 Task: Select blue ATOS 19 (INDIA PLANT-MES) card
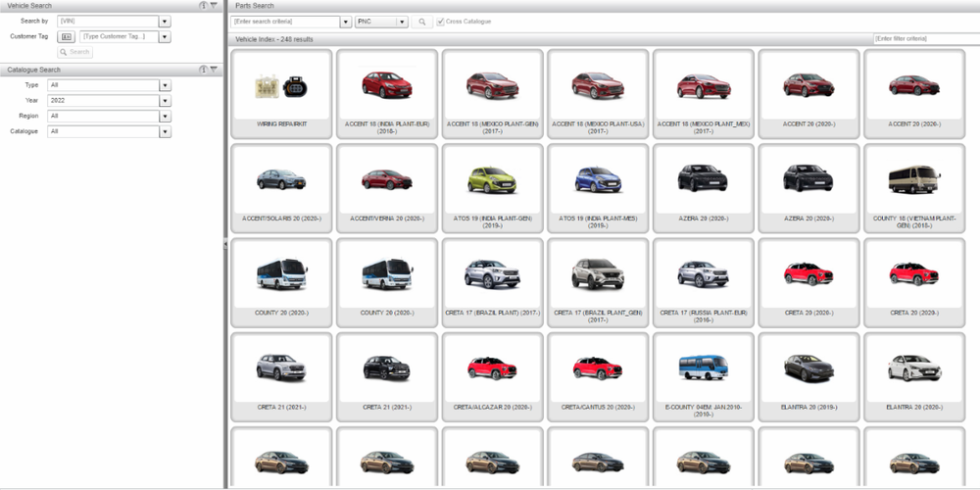pyautogui.click(x=598, y=188)
